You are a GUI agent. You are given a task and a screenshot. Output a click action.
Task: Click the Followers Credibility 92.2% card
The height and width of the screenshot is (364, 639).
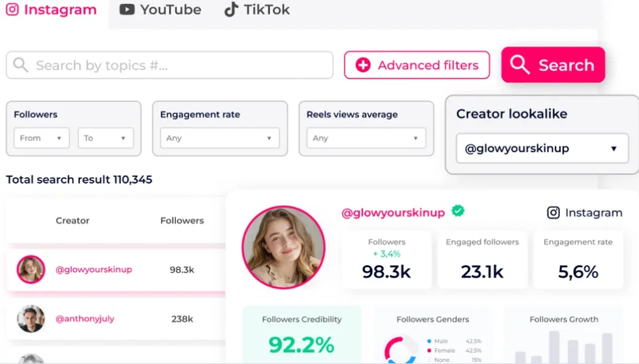click(x=302, y=334)
